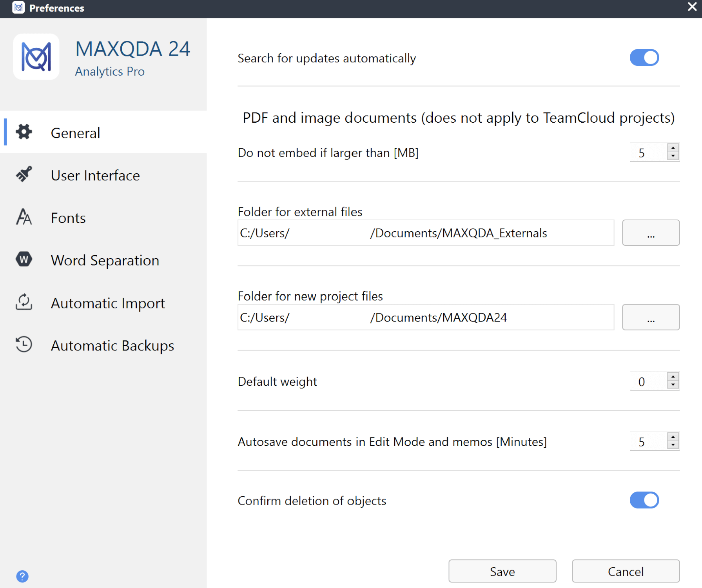Increase the embed size limit in MB

pos(673,148)
